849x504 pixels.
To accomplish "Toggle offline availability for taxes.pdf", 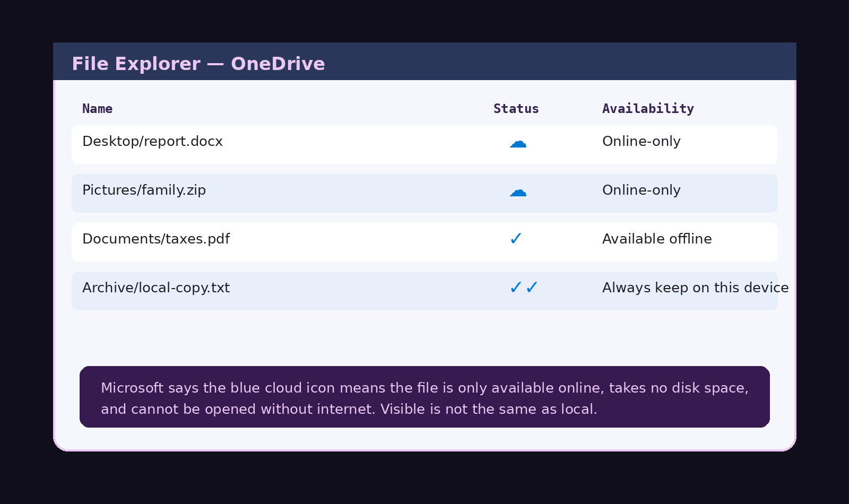I will click(x=657, y=239).
